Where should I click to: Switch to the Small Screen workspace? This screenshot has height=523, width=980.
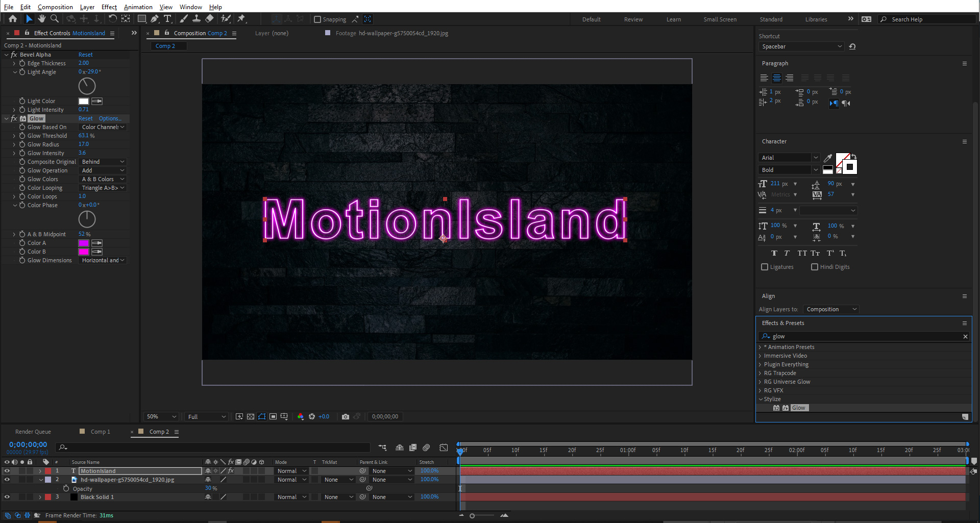pos(720,19)
